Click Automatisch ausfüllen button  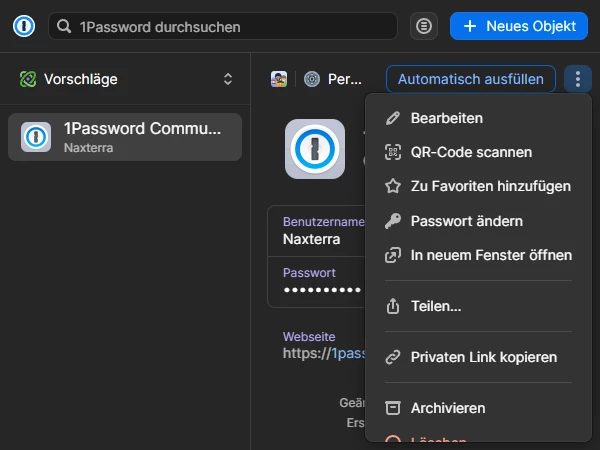tap(471, 79)
